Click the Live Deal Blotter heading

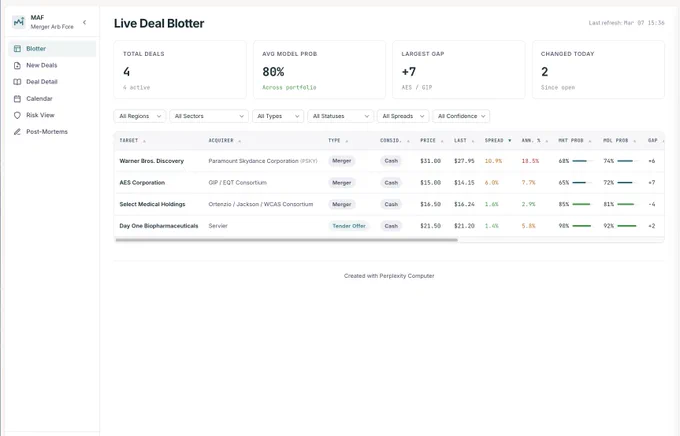click(159, 23)
